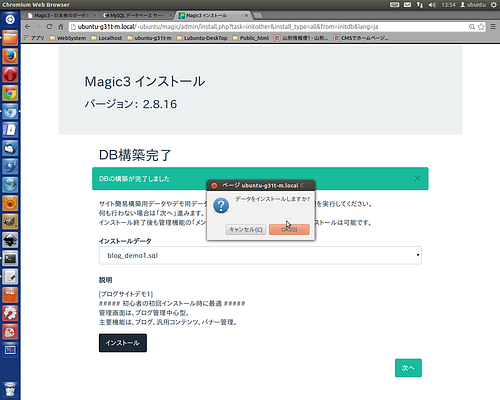This screenshot has height=400, width=500.
Task: Click キャンセル in the confirm dialog
Action: point(246,229)
